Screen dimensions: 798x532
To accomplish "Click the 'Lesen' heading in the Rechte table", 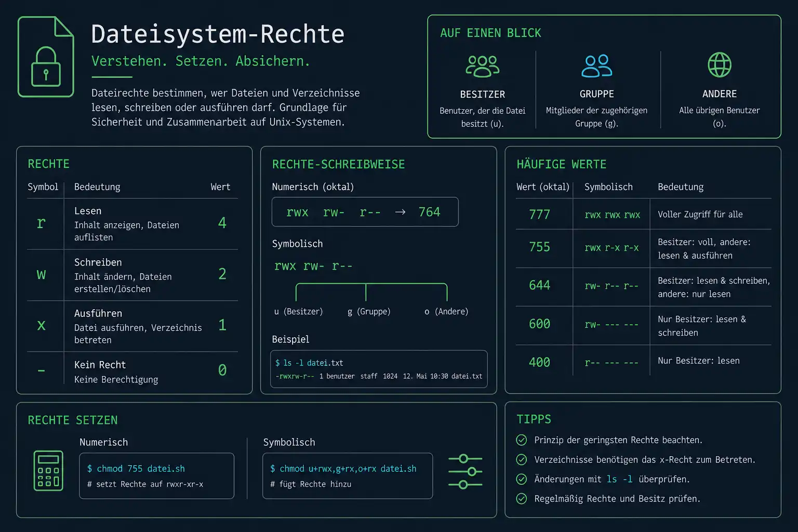I will point(88,211).
